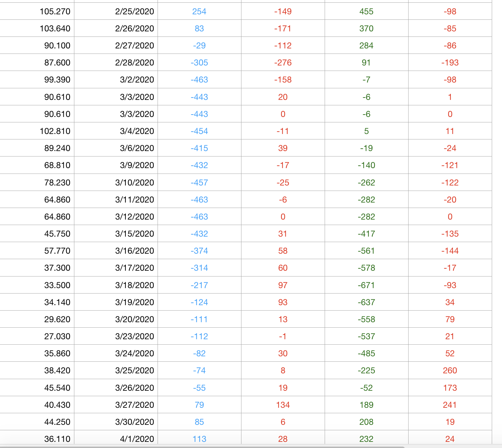Image resolution: width=502 pixels, height=448 pixels.
Task: Select the cell containing 105.270
Action: (x=37, y=11)
